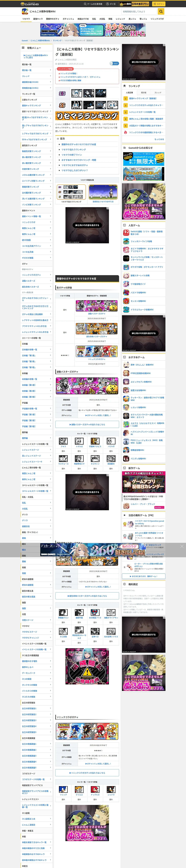Expand the 主要なランキング sidebar row

click(x=37, y=100)
